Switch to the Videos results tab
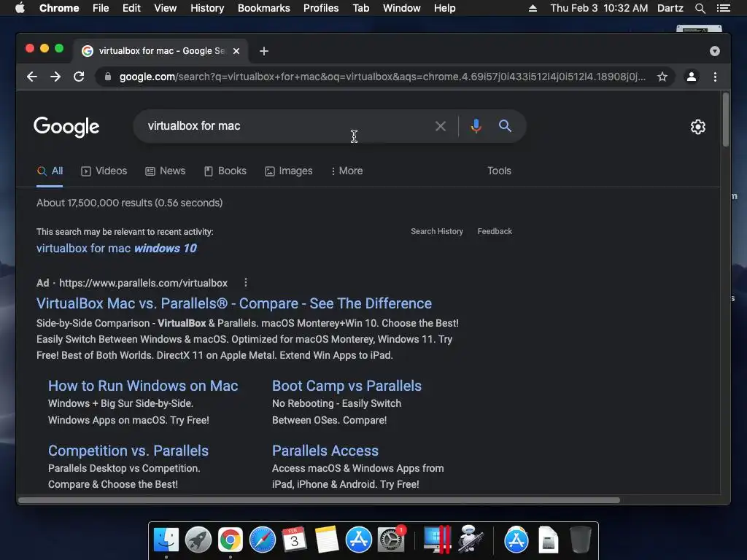The height and width of the screenshot is (560, 747). [x=104, y=171]
